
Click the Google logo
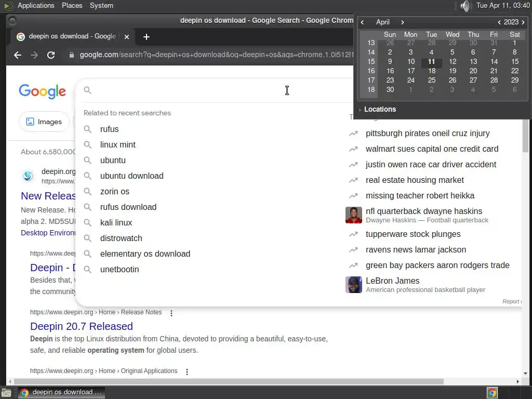point(43,91)
